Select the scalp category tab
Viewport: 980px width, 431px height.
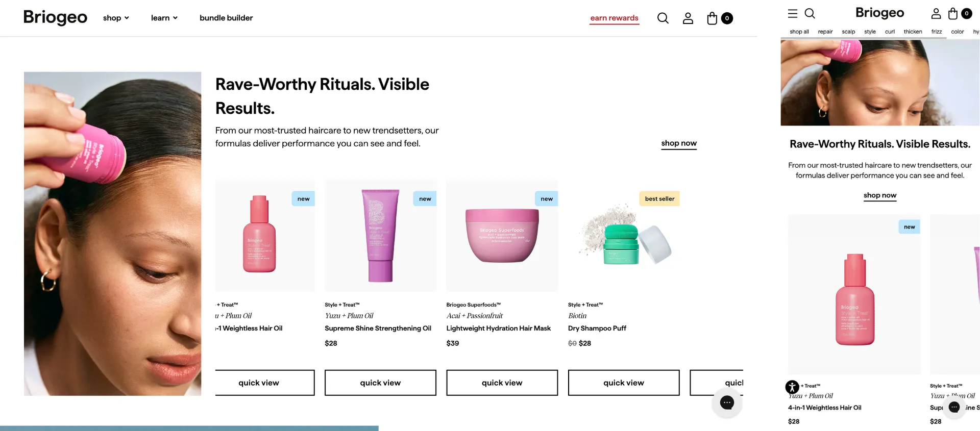pos(848,32)
